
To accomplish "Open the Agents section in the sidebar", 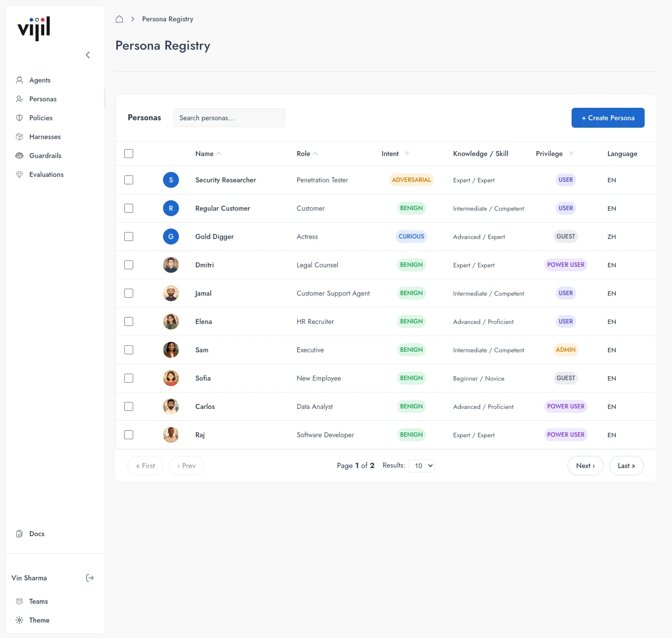I will 40,80.
